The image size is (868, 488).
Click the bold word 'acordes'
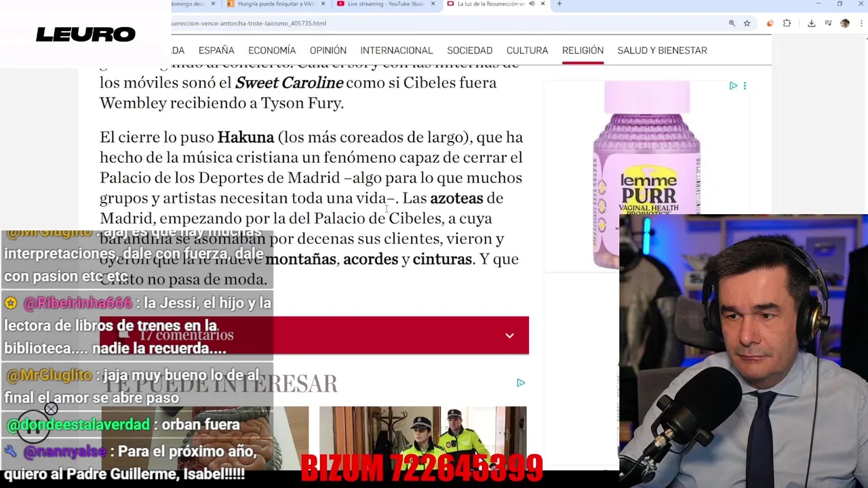pos(370,259)
